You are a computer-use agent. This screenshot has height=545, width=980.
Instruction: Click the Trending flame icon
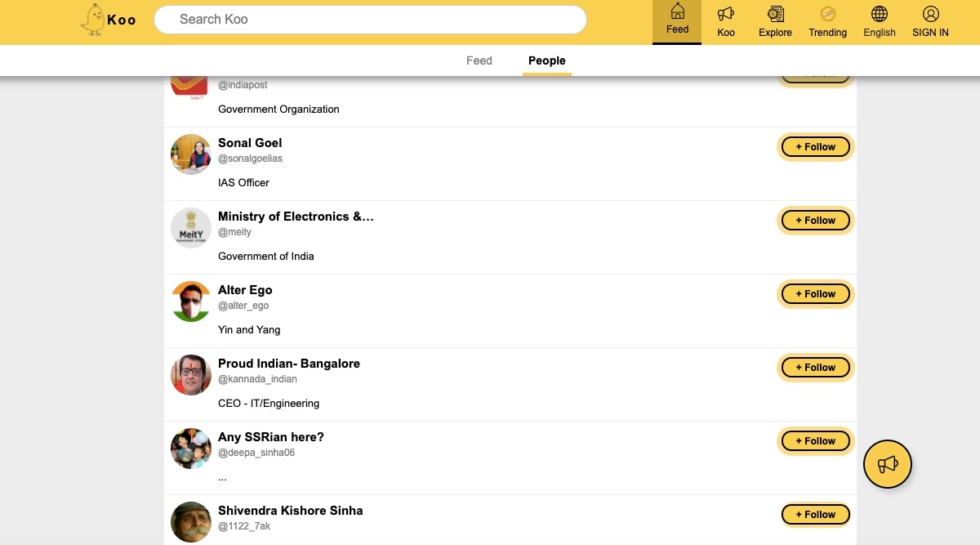point(827,14)
